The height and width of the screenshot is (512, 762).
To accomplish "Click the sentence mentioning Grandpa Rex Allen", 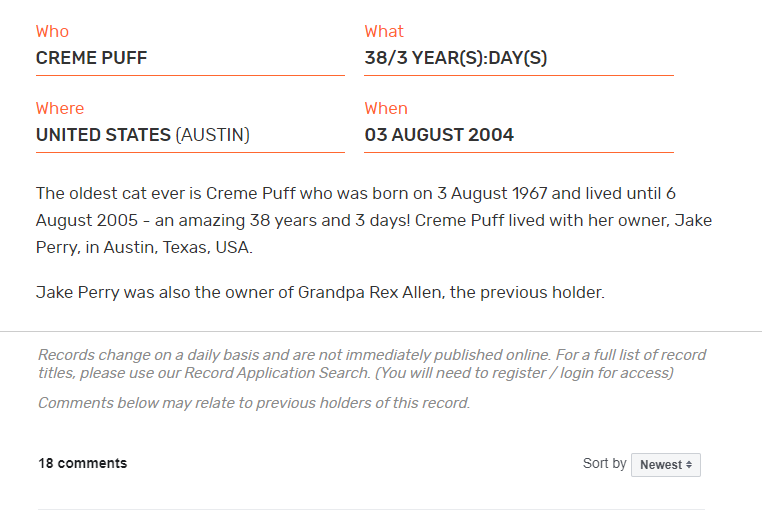I will point(320,293).
